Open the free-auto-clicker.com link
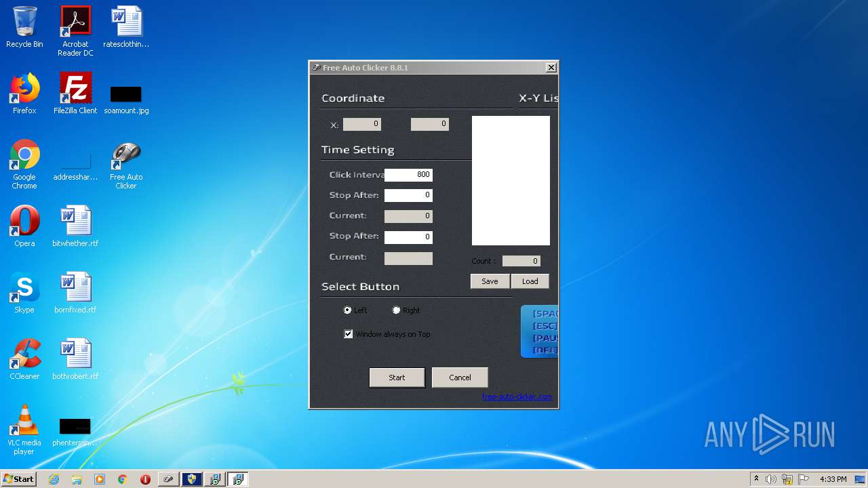 click(517, 396)
